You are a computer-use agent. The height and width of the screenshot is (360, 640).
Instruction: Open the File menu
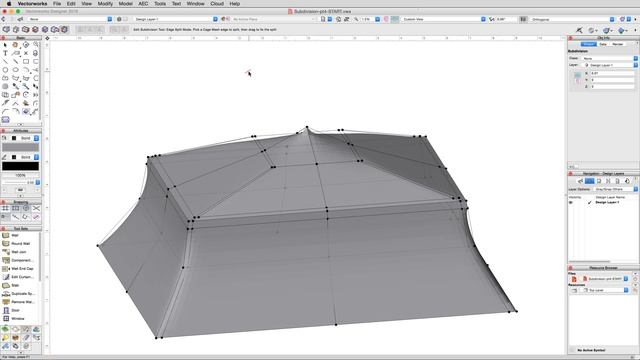click(57, 4)
